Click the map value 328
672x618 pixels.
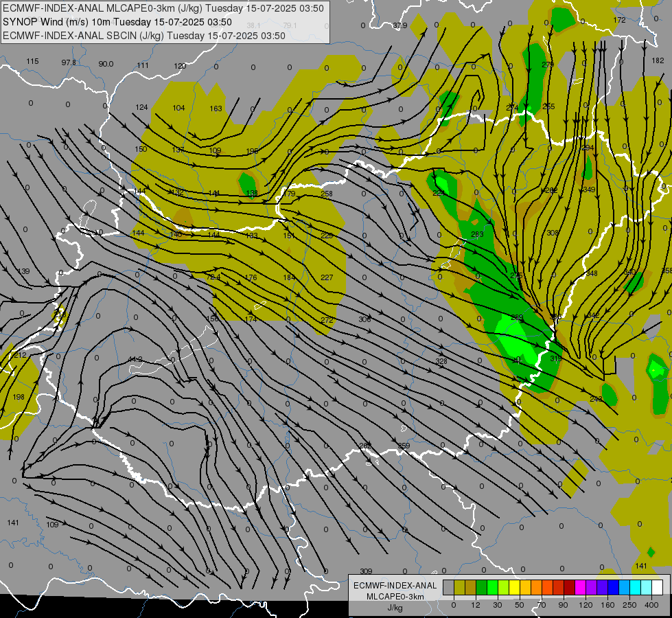[441, 361]
